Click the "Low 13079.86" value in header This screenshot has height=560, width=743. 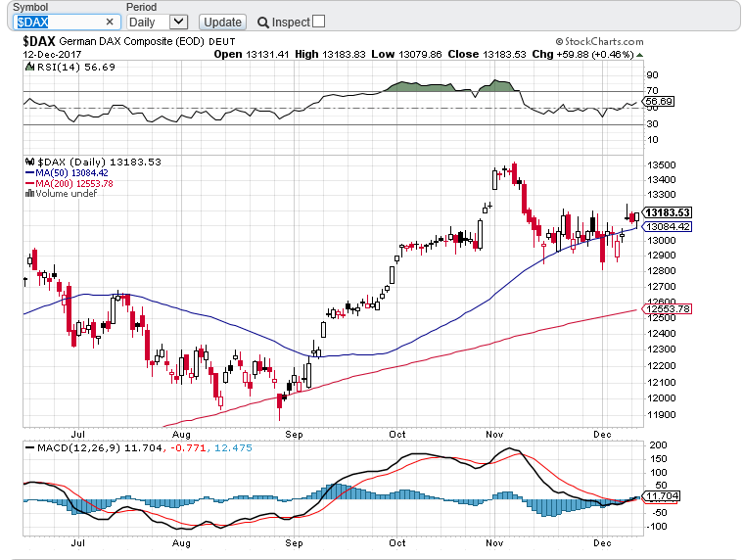coord(406,55)
